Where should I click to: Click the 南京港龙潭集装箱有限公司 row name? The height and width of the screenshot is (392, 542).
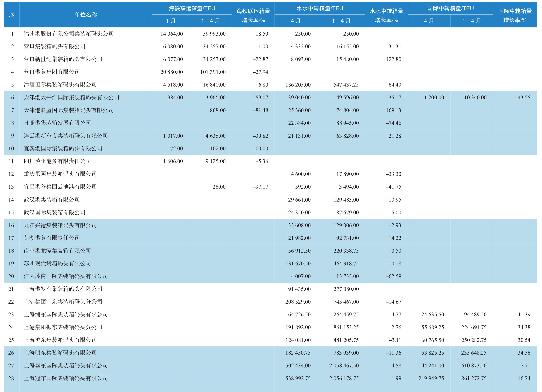[57, 251]
